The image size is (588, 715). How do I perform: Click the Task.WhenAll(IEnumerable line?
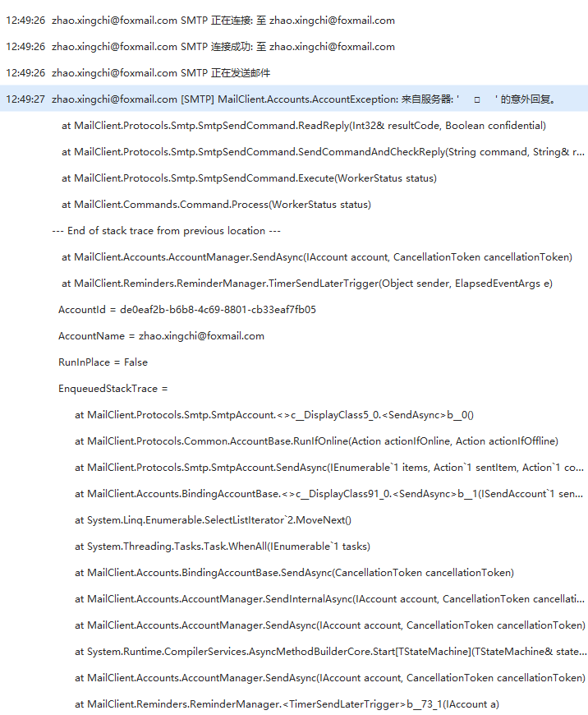coord(223,547)
